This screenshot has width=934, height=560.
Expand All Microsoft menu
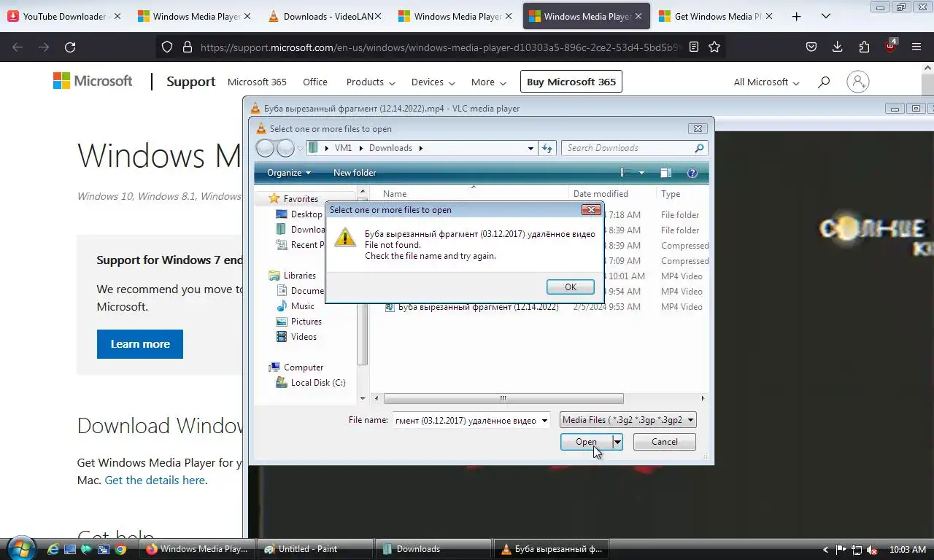coord(766,82)
